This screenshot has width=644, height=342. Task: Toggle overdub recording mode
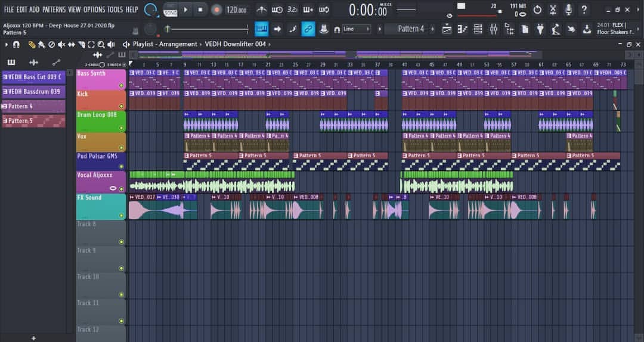[x=308, y=10]
